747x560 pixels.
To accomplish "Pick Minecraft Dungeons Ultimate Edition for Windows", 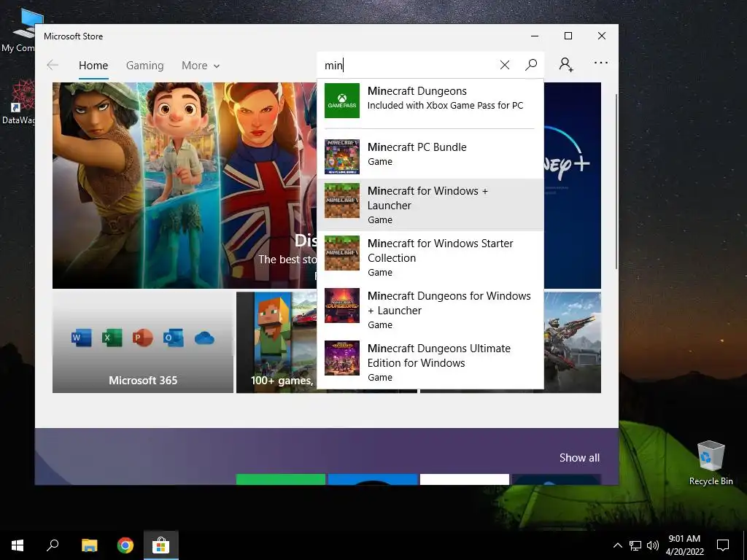I will click(430, 362).
